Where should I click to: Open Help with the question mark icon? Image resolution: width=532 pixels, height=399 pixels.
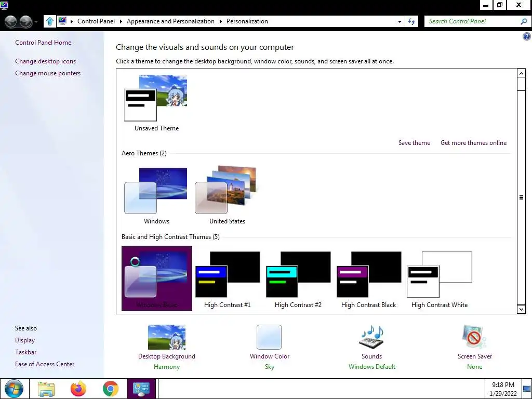pos(527,36)
